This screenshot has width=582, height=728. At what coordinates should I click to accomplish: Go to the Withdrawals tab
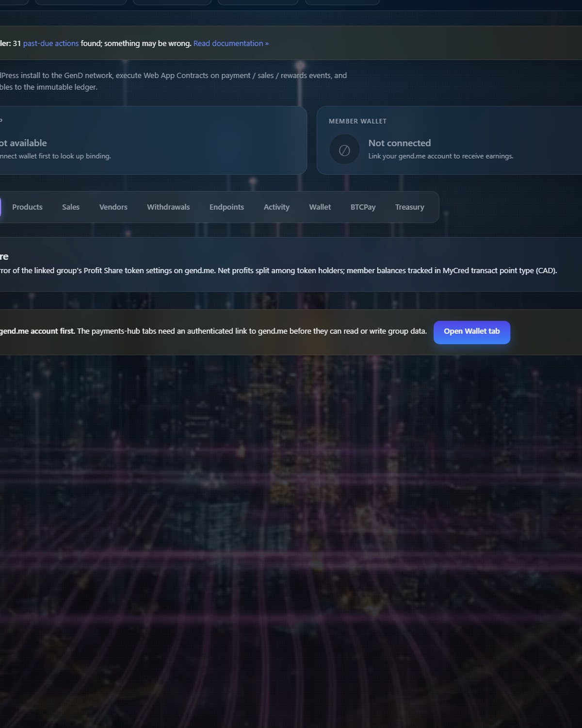(168, 207)
